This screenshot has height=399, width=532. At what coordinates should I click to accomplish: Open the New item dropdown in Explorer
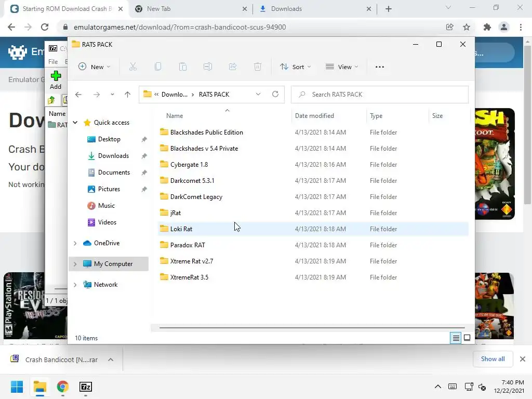point(95,67)
